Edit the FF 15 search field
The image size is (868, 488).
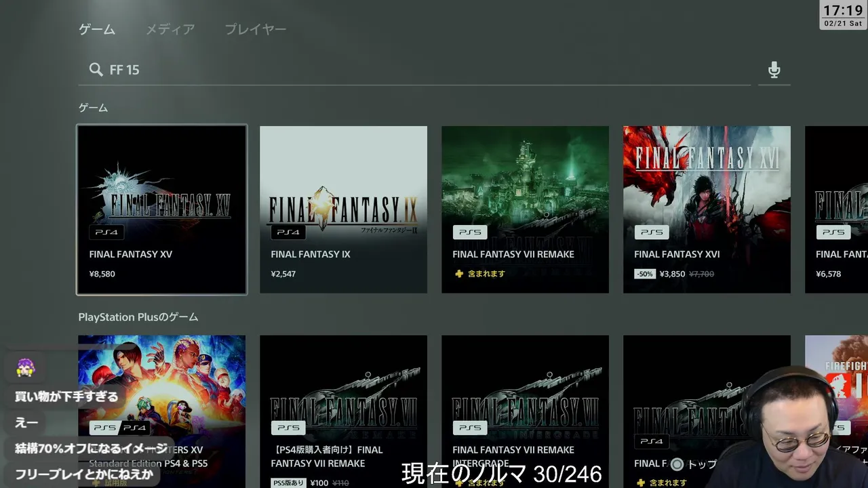pyautogui.click(x=414, y=70)
